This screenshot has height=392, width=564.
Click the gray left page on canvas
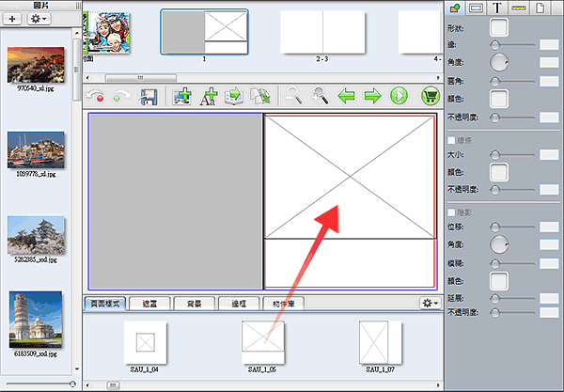coord(176,201)
